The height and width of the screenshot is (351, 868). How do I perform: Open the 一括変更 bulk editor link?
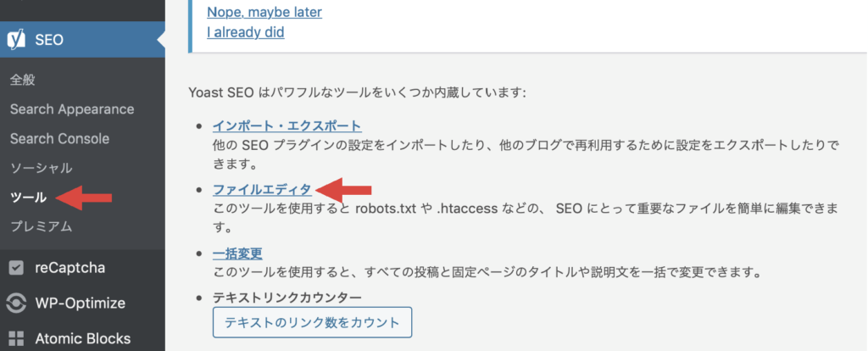point(238,253)
